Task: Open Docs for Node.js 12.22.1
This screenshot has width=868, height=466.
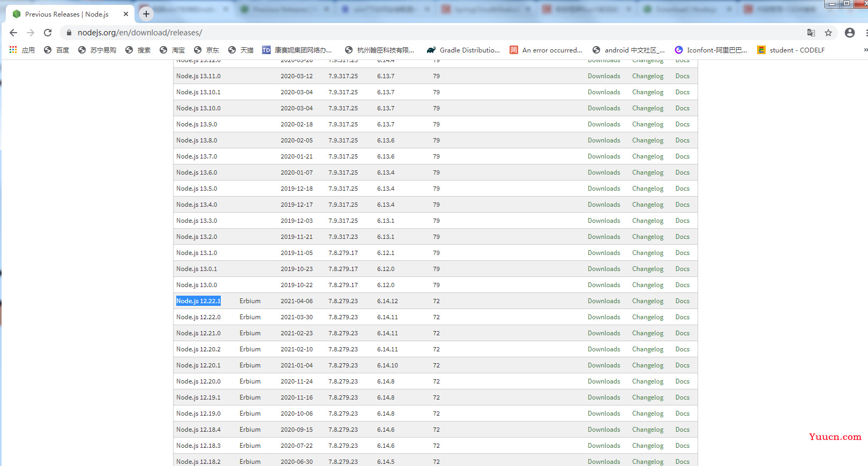Action: pos(683,301)
